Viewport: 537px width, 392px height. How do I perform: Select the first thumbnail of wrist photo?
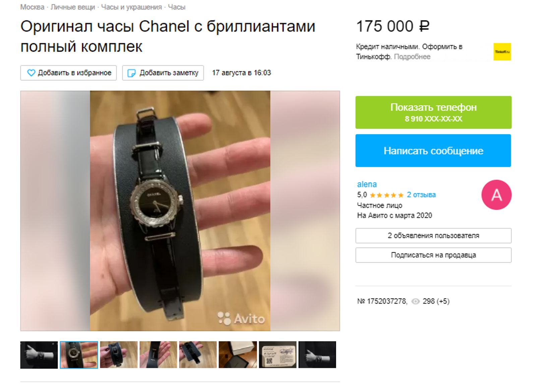pyautogui.click(x=39, y=355)
